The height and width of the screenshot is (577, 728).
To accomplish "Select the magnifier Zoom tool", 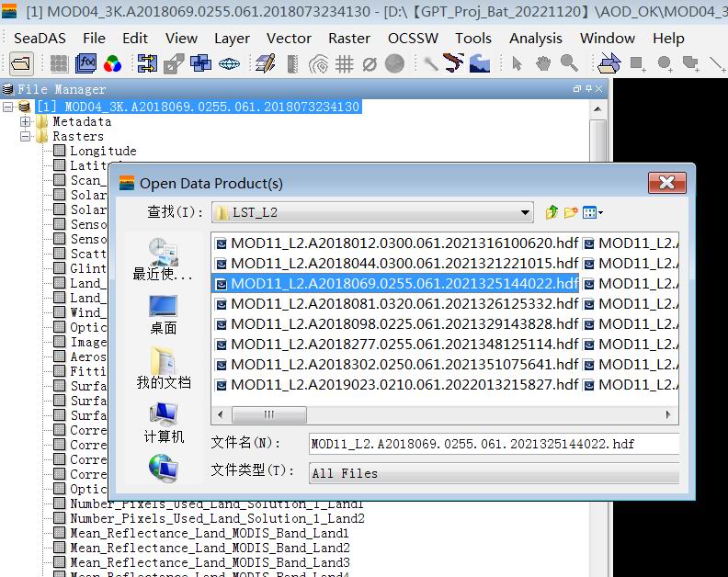I will tap(569, 63).
